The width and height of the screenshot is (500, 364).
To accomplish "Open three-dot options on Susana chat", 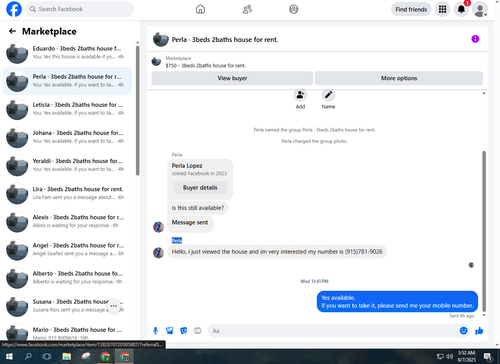I will 114,306.
